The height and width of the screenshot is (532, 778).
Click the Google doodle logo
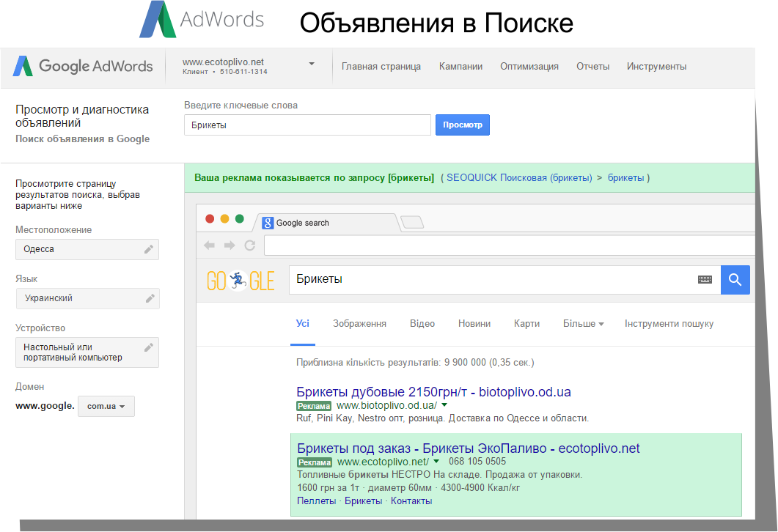(241, 281)
